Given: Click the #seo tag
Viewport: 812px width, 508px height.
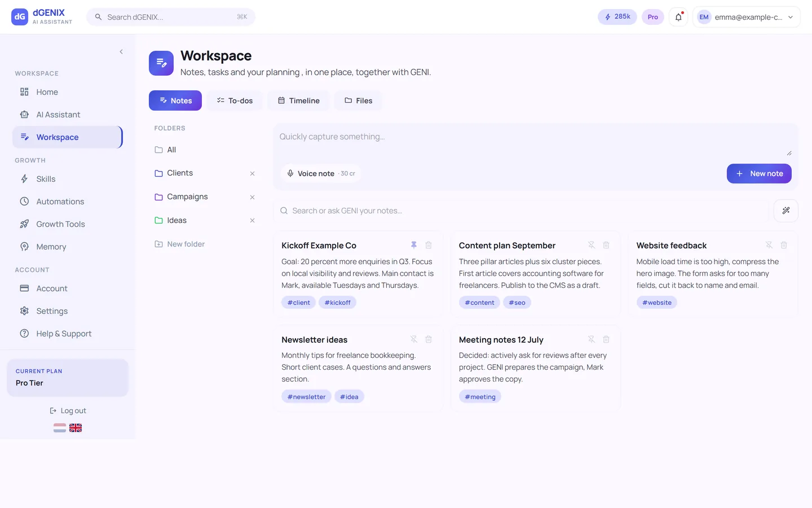Looking at the screenshot, I should (x=517, y=303).
